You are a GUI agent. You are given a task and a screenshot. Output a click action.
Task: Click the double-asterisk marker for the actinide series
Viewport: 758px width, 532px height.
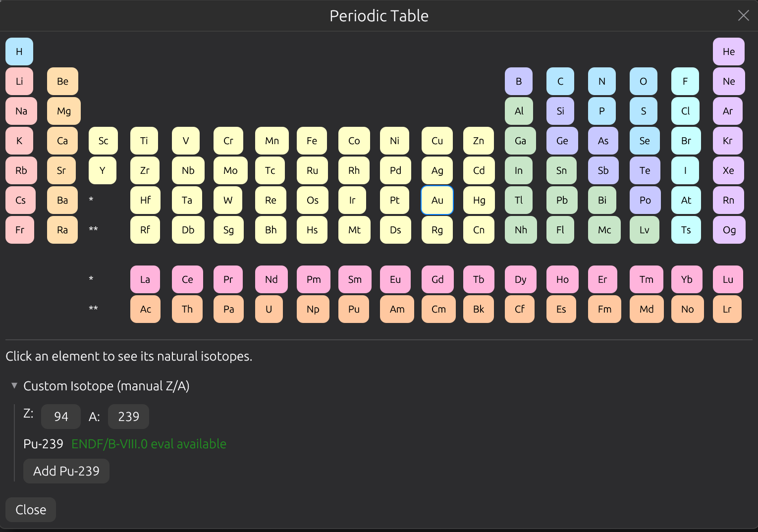coord(93,229)
